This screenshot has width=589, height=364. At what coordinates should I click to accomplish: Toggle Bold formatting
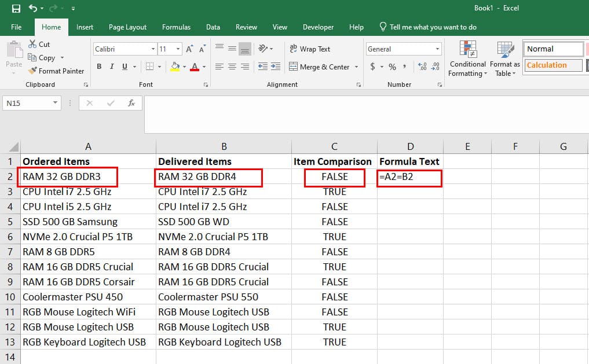tap(99, 67)
